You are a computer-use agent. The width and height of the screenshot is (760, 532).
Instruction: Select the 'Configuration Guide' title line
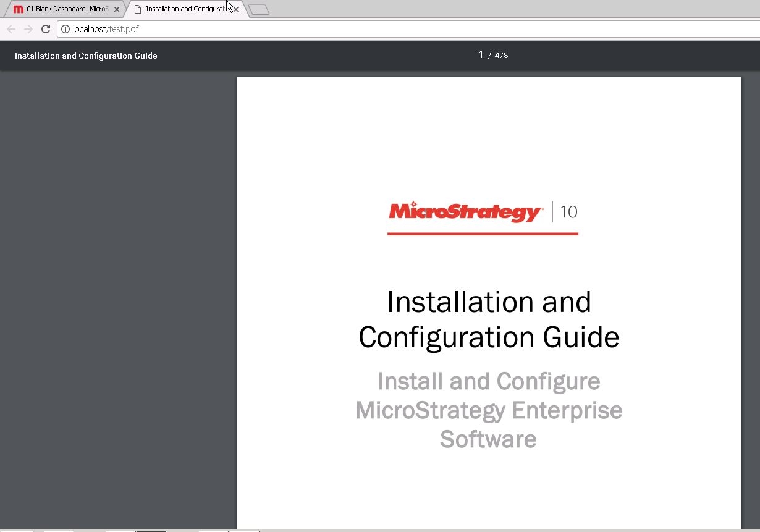click(489, 337)
